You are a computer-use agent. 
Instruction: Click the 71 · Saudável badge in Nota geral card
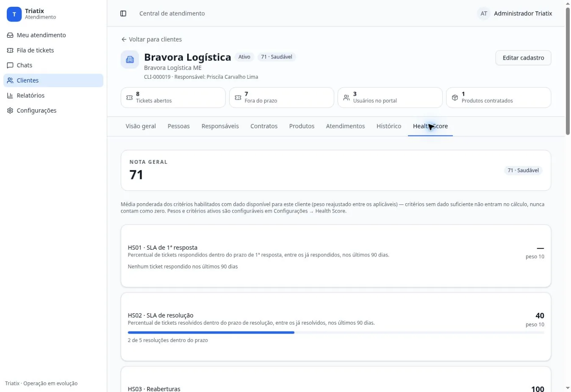point(523,171)
